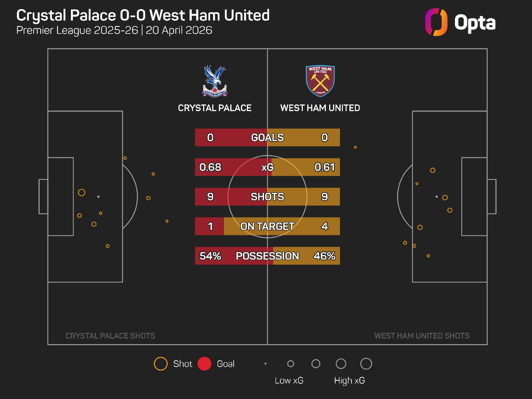The width and height of the screenshot is (532, 399).
Task: Click the CRYSTAL PALACE SHOTS caption
Action: click(x=110, y=336)
